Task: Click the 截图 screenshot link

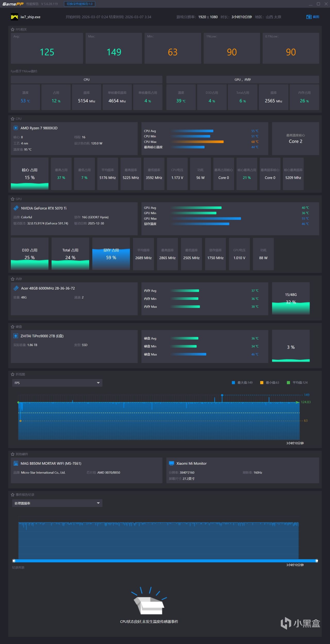Action: pyautogui.click(x=316, y=17)
